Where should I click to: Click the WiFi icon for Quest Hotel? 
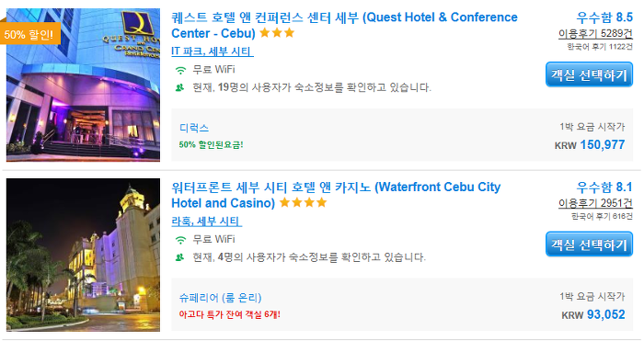(x=180, y=70)
